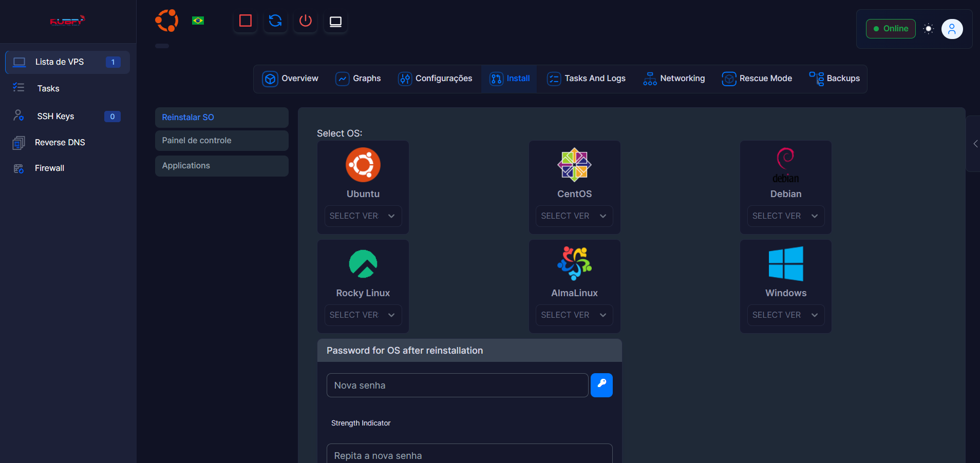Switch to the Tasks And Logs tab
This screenshot has height=463, width=980.
[x=586, y=79]
